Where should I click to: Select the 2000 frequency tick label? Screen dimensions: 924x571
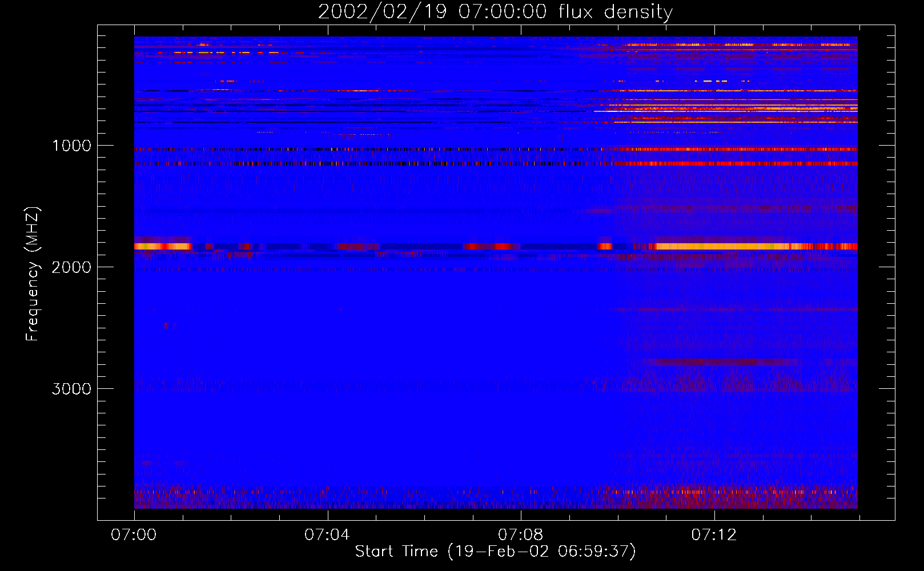coord(71,267)
